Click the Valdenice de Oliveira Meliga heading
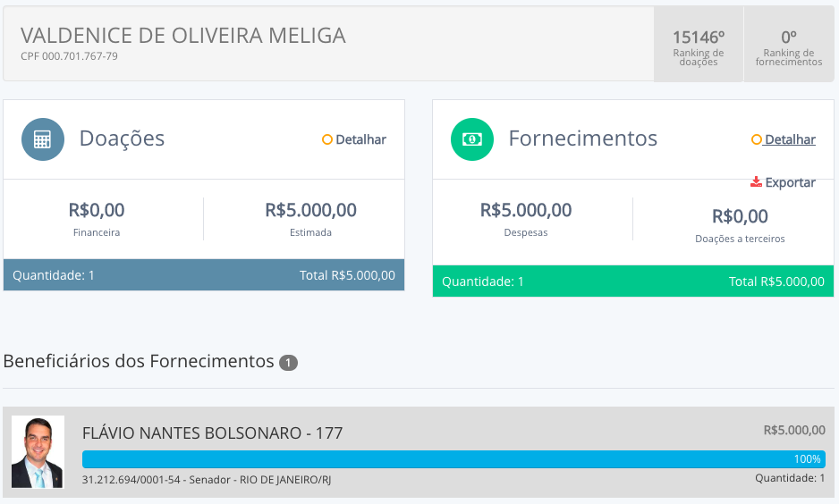Viewport: 839px width, 504px height. [x=183, y=36]
